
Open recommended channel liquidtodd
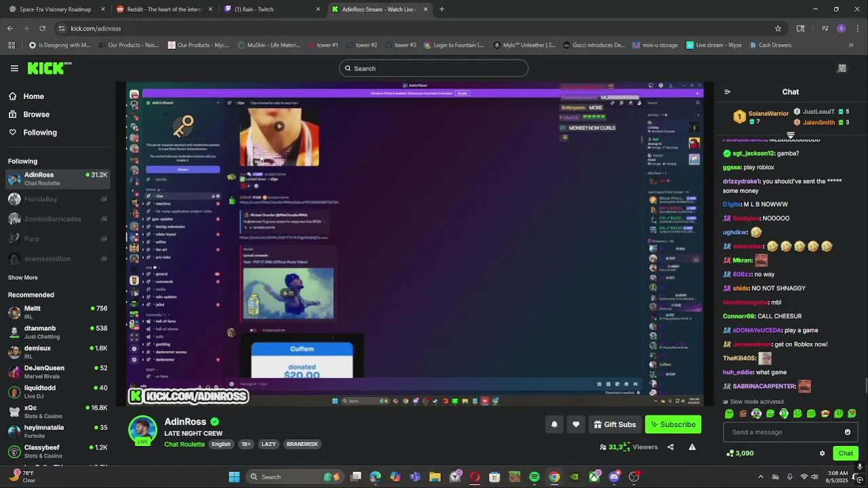tap(58, 392)
